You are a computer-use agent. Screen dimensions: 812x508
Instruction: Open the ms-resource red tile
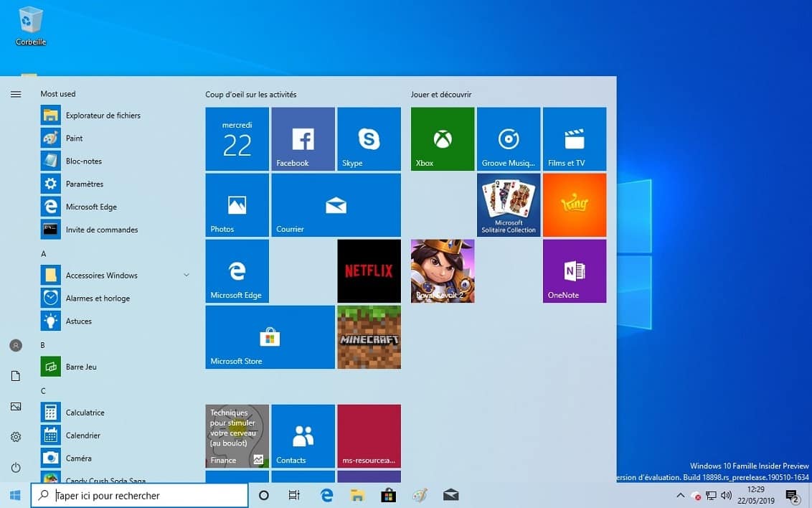click(369, 436)
